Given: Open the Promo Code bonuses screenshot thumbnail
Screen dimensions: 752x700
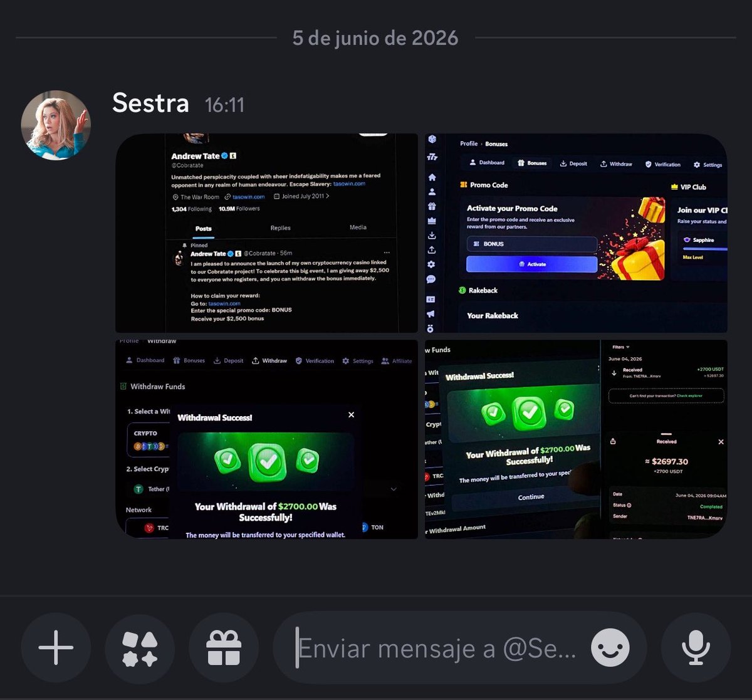Looking at the screenshot, I should [576, 233].
